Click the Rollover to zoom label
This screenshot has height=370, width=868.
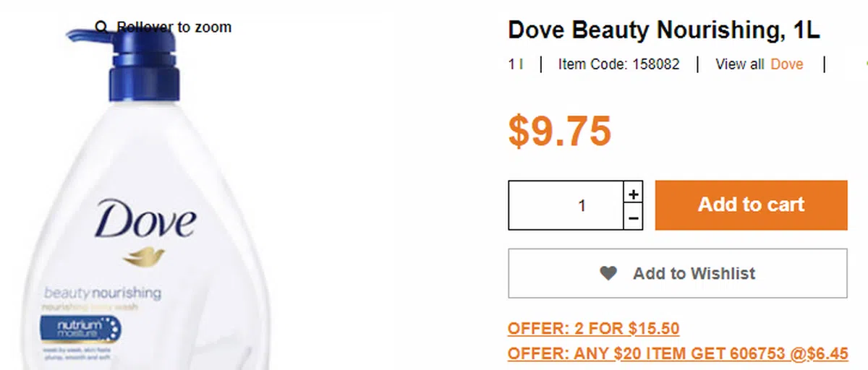(x=174, y=27)
